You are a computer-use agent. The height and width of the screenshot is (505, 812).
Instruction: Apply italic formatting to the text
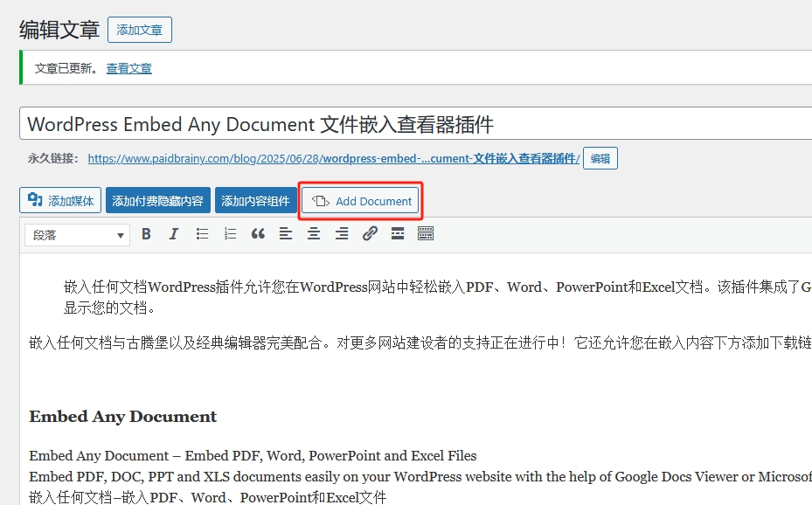(174, 234)
